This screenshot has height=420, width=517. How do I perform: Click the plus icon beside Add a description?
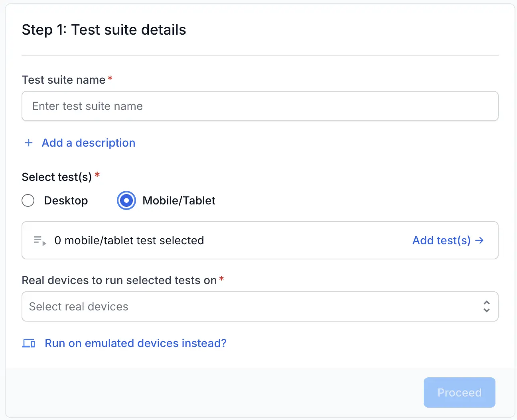[x=29, y=143]
